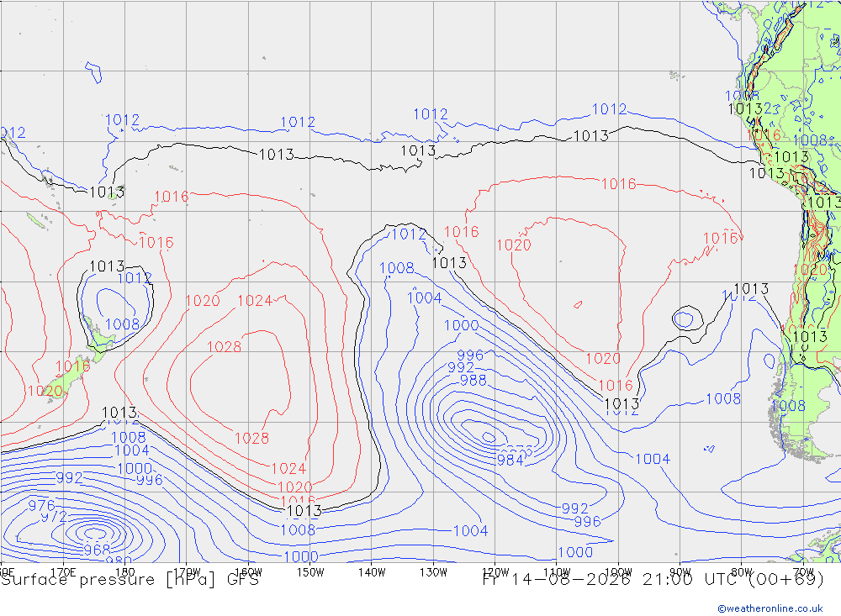The width and height of the screenshot is (841, 616).
Task: Click the 160W longitude axis label
Action: [249, 572]
